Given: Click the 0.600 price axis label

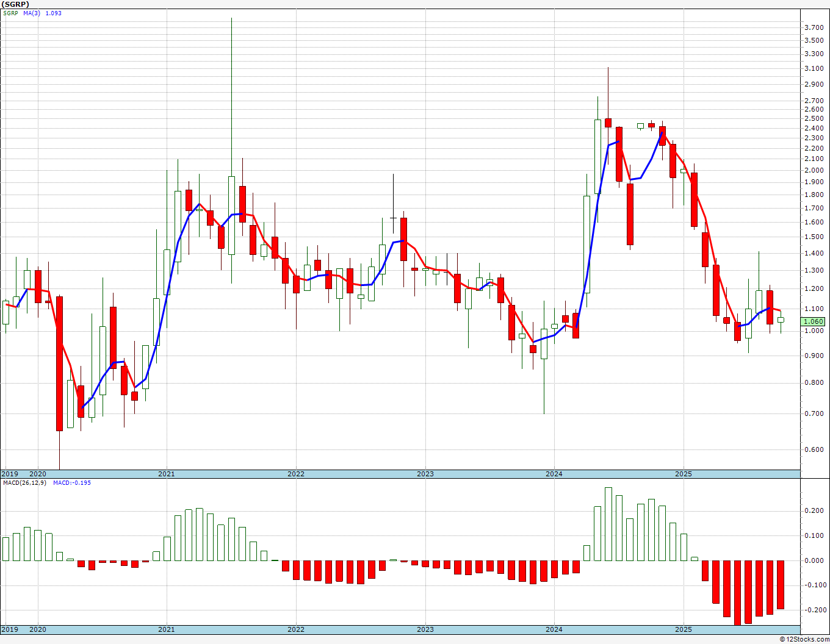Looking at the screenshot, I should click(x=814, y=450).
